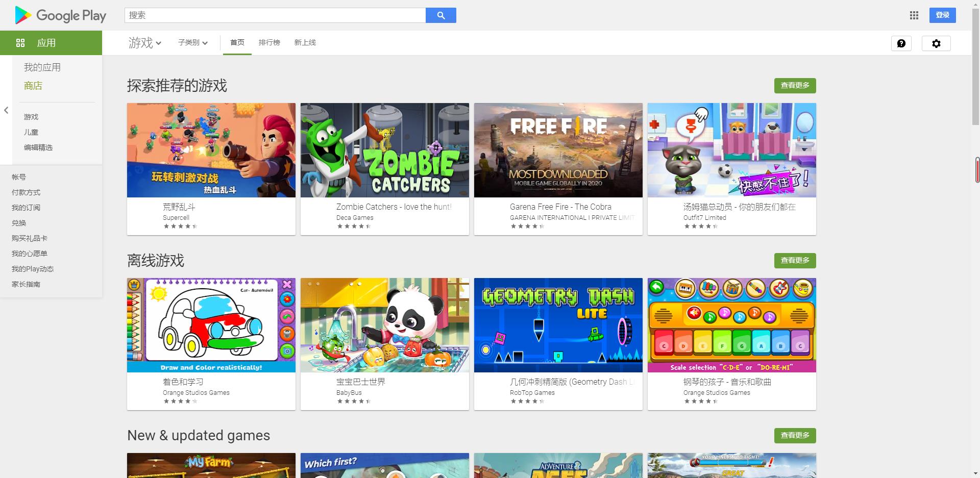Screen dimensions: 980x478
Task: Open the Zombie Catchers game banner
Action: (x=385, y=150)
